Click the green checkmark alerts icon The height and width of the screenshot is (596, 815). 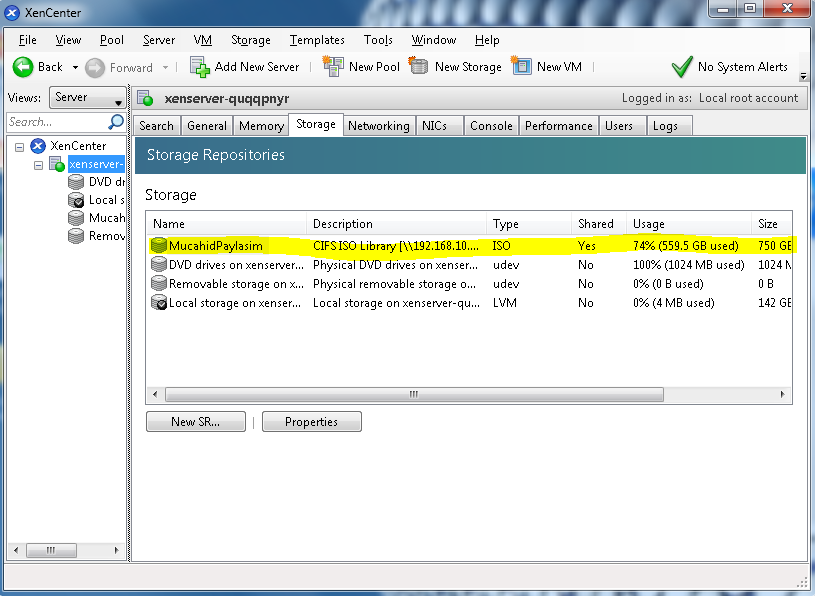click(681, 67)
